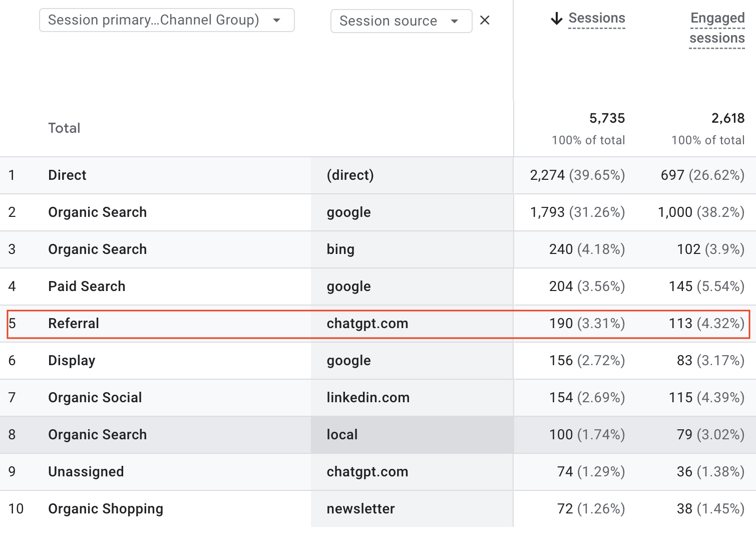Click the Total row label
The width and height of the screenshot is (756, 551).
pos(64,128)
